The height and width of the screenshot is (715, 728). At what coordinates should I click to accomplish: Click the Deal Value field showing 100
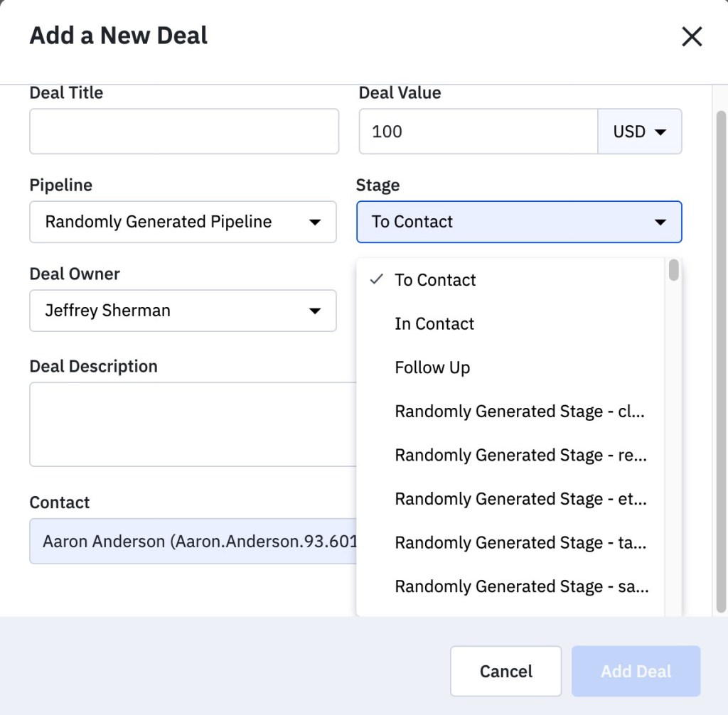tap(478, 131)
